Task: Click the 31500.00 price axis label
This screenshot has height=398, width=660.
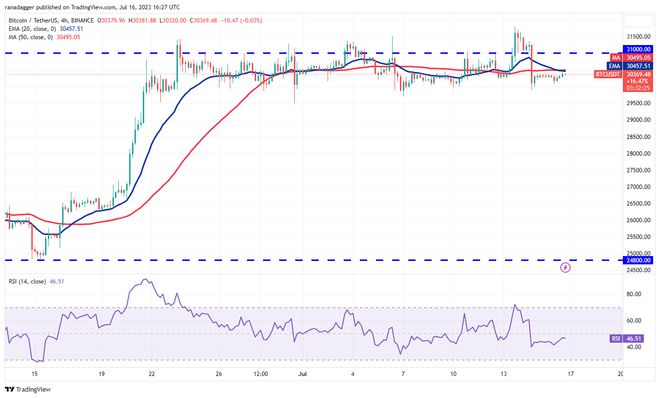Action: [639, 37]
